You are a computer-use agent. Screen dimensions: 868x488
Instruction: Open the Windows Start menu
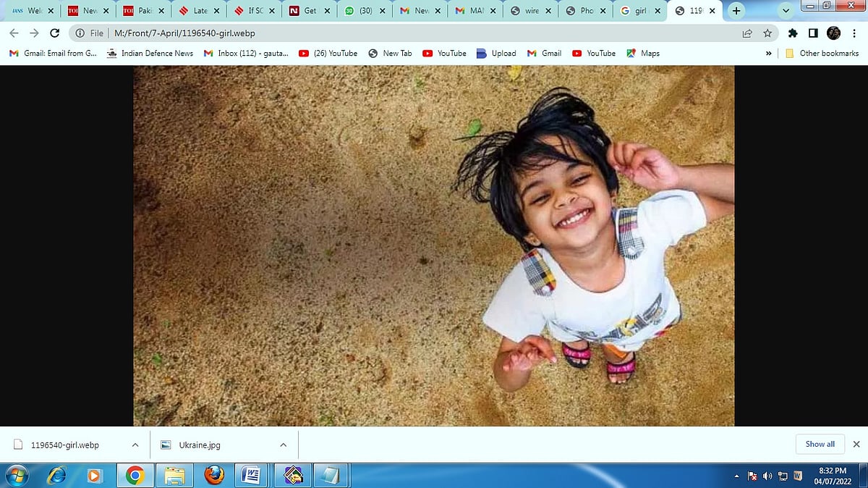(x=17, y=476)
